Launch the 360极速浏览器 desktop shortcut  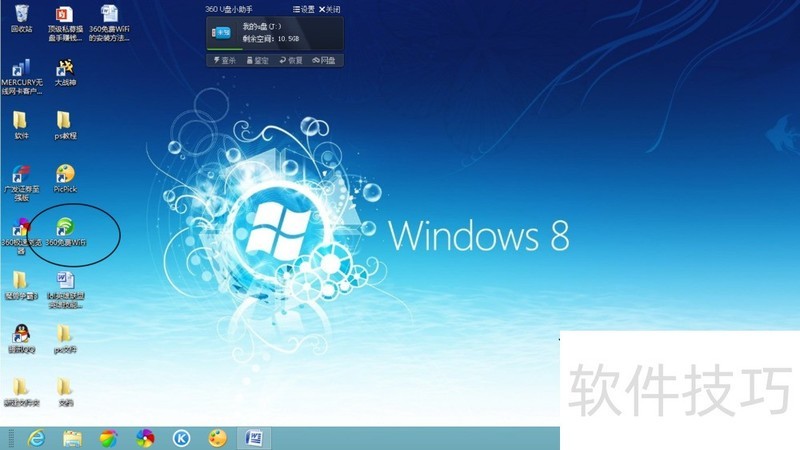pos(21,237)
